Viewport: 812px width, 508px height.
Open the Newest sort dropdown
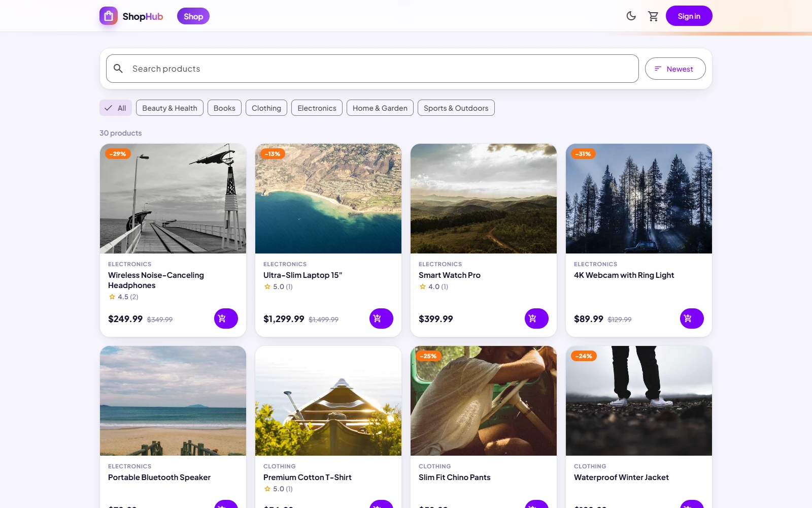tap(675, 69)
